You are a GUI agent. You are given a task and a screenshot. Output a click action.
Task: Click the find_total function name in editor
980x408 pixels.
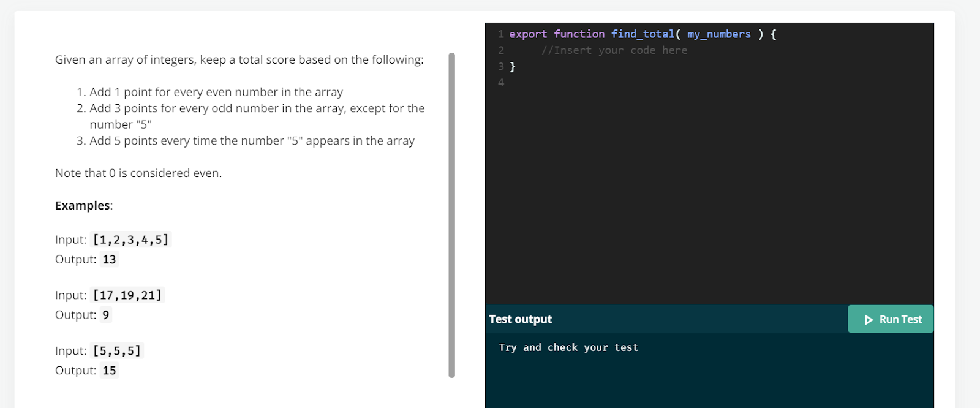[643, 34]
